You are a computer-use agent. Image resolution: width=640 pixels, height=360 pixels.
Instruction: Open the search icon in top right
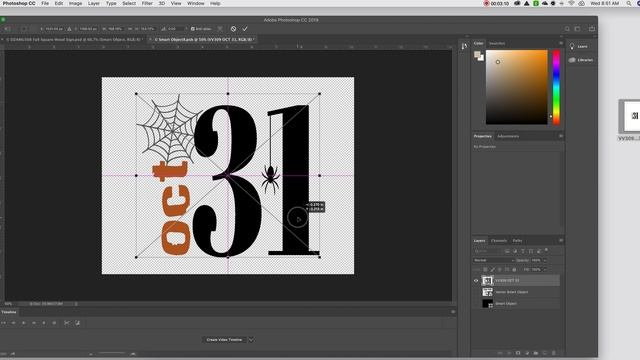(x=567, y=29)
